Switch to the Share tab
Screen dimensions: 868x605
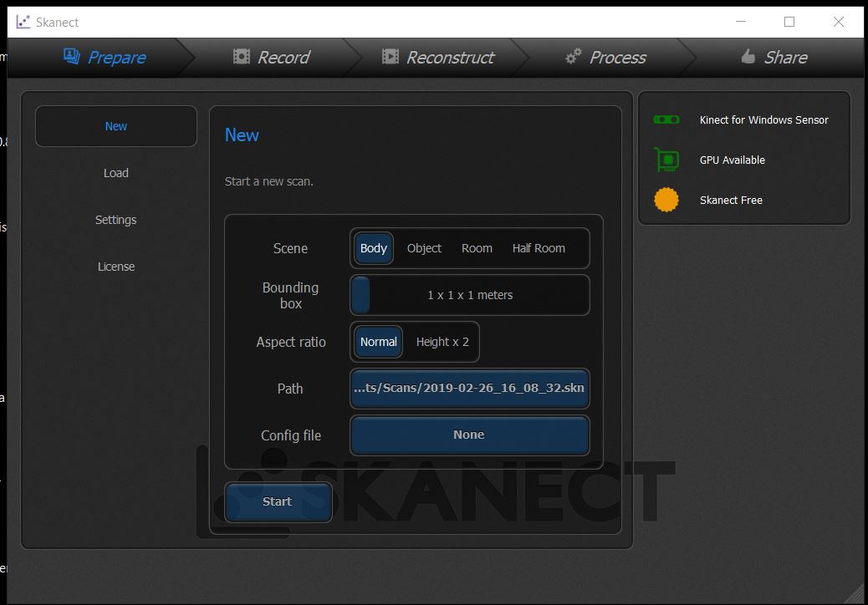774,57
